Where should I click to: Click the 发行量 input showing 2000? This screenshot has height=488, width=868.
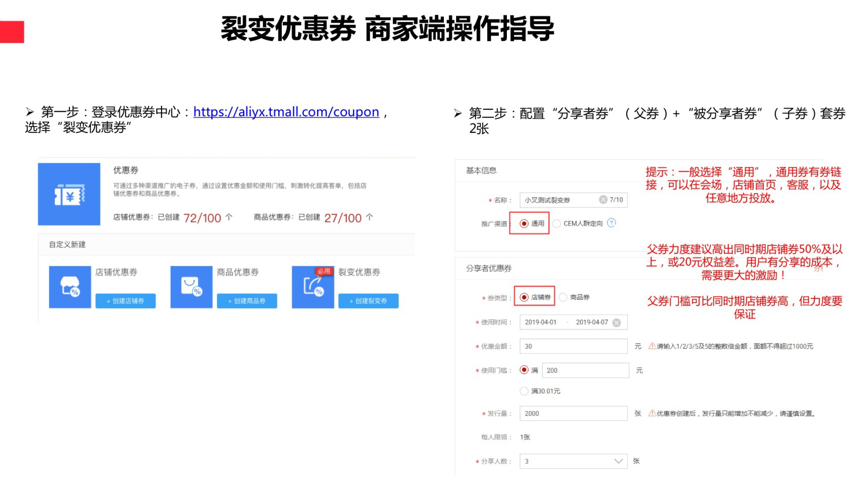[573, 413]
